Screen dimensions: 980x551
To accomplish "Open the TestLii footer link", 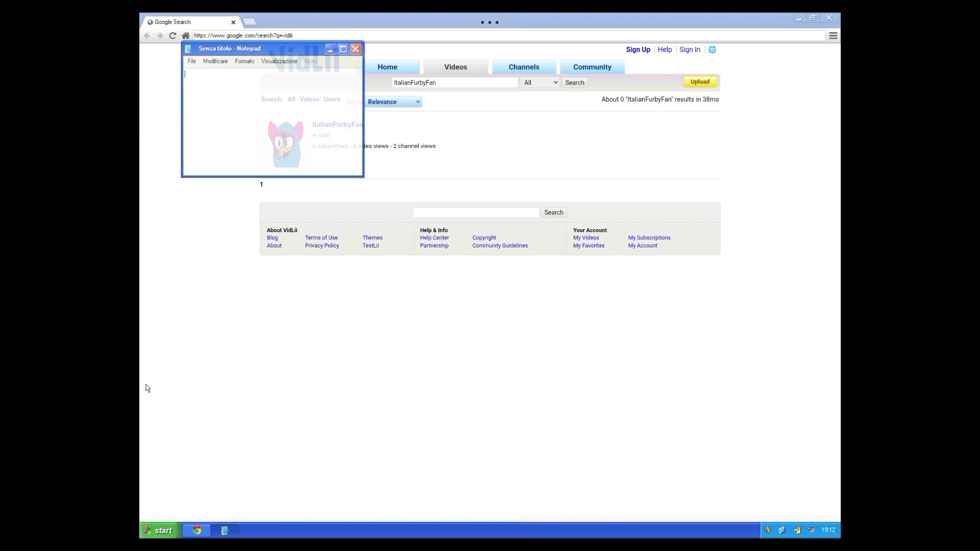I will [x=371, y=246].
